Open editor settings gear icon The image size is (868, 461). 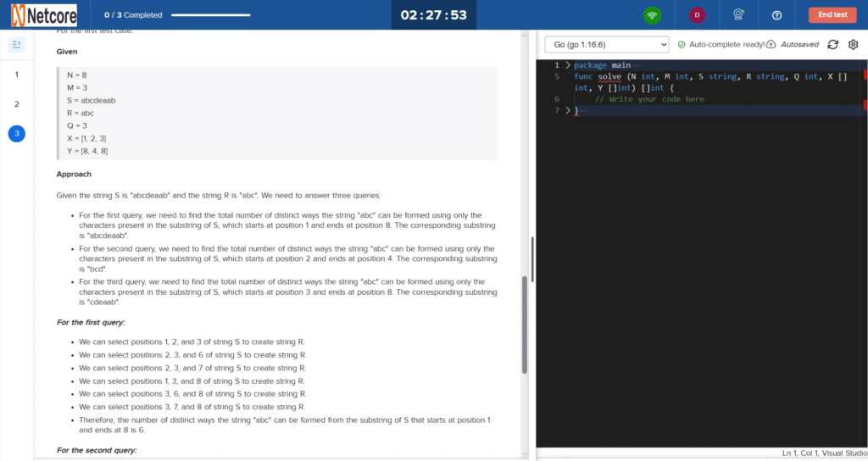click(853, 44)
